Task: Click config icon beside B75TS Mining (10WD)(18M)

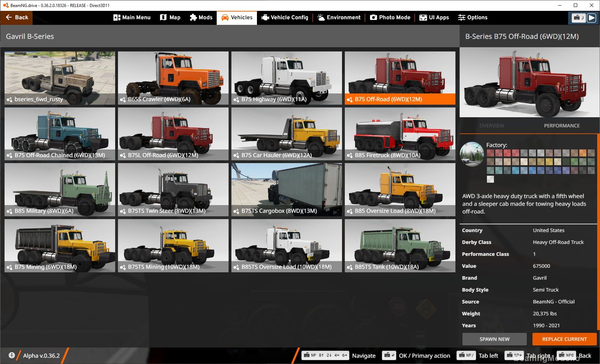Action: tap(123, 267)
